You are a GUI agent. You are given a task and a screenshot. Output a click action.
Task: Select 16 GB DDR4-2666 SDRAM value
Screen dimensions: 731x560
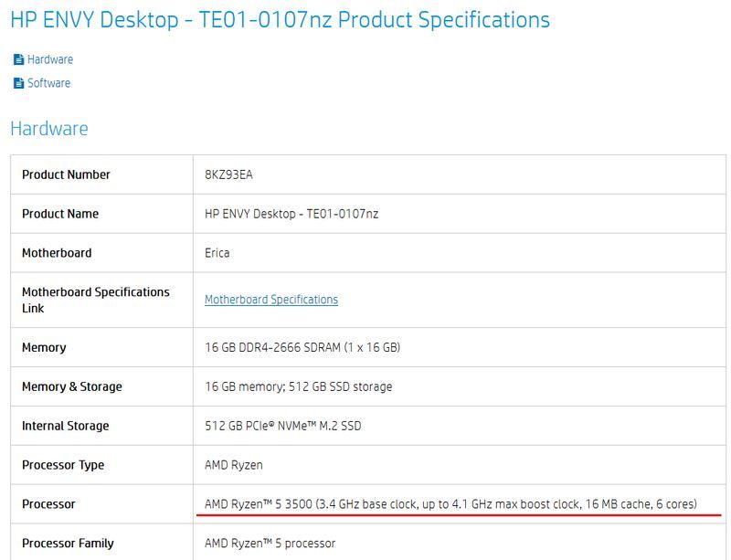click(x=302, y=347)
